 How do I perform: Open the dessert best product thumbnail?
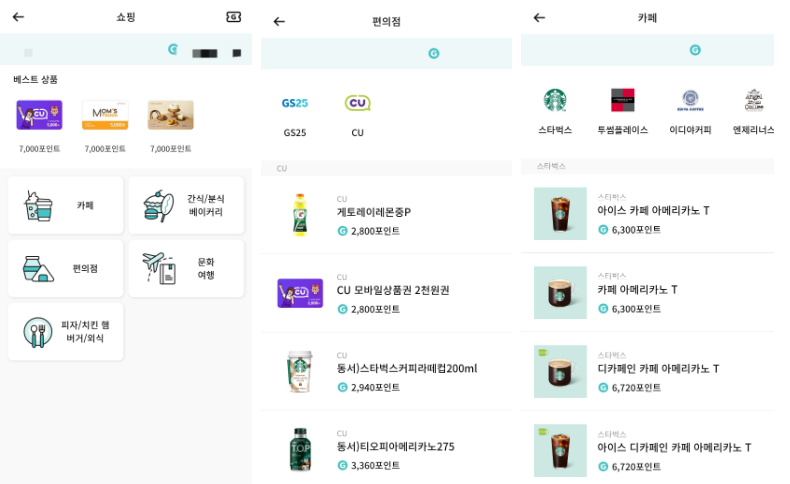170,115
